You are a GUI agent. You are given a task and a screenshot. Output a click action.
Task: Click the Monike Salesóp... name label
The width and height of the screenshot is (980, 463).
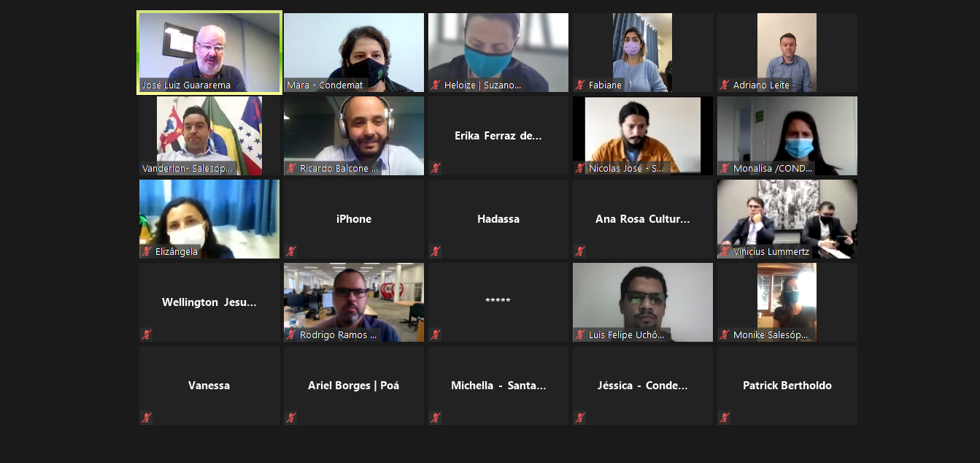[771, 334]
